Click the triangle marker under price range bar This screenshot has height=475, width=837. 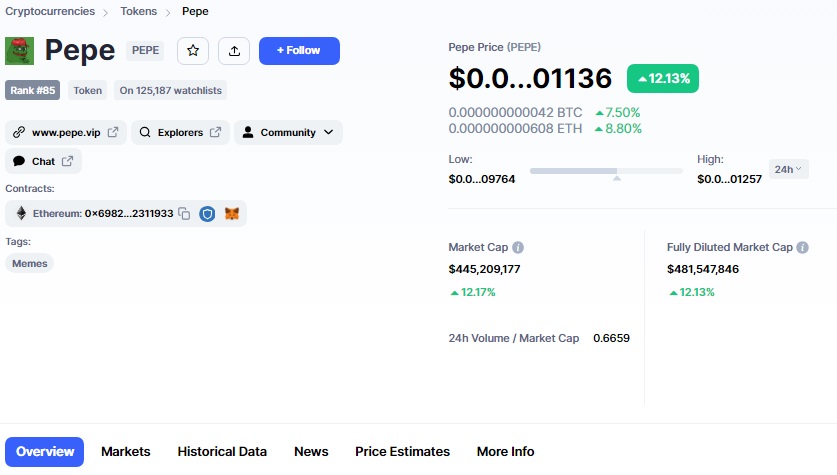[x=617, y=178]
